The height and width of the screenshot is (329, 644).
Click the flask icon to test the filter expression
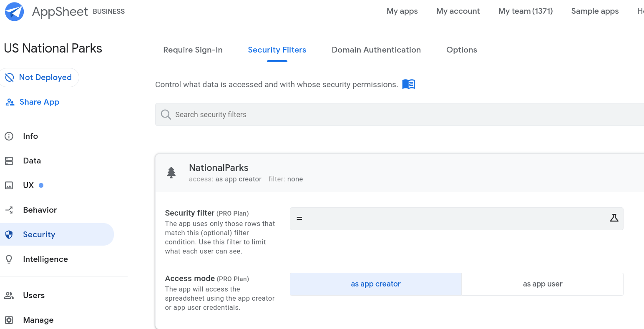click(614, 218)
